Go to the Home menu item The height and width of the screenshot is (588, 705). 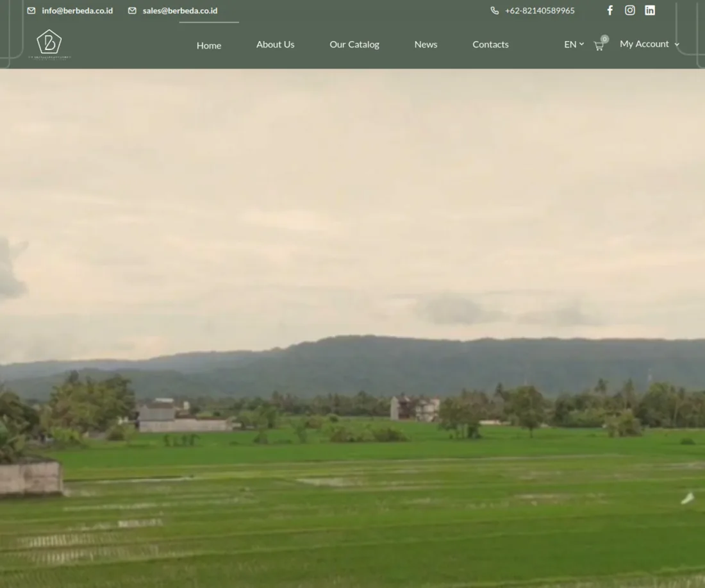tap(209, 46)
